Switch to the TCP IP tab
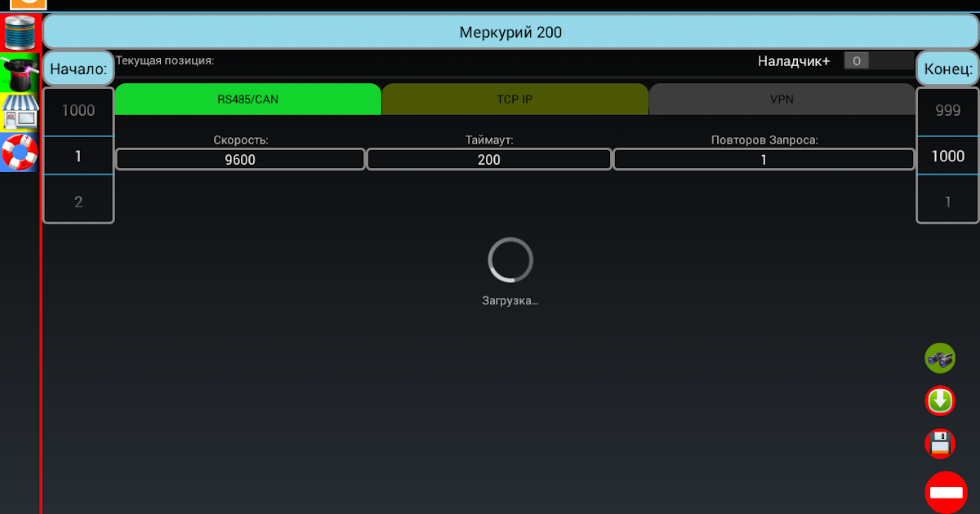 click(x=515, y=100)
